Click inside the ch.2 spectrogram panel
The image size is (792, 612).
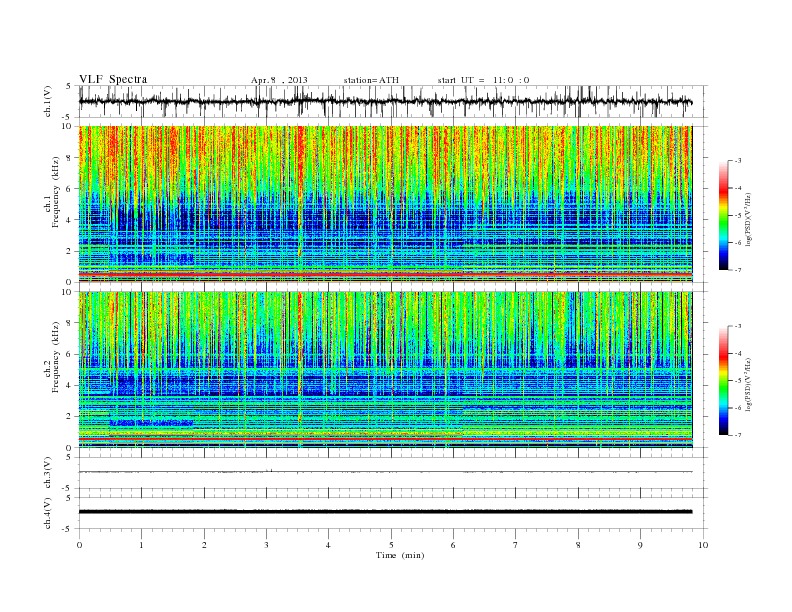[x=385, y=370]
